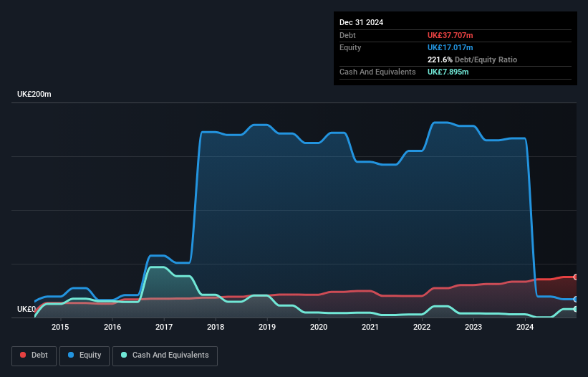This screenshot has height=377, width=588.
Task: Toggle the Equity legend button
Action: [85, 355]
